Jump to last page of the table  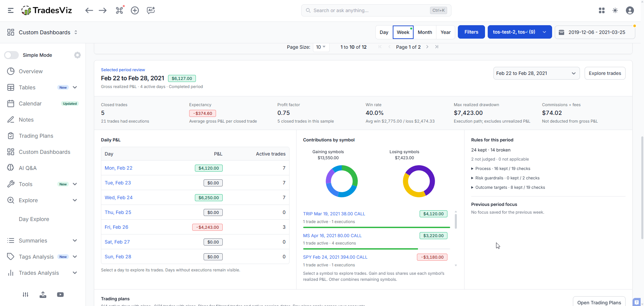click(x=437, y=47)
